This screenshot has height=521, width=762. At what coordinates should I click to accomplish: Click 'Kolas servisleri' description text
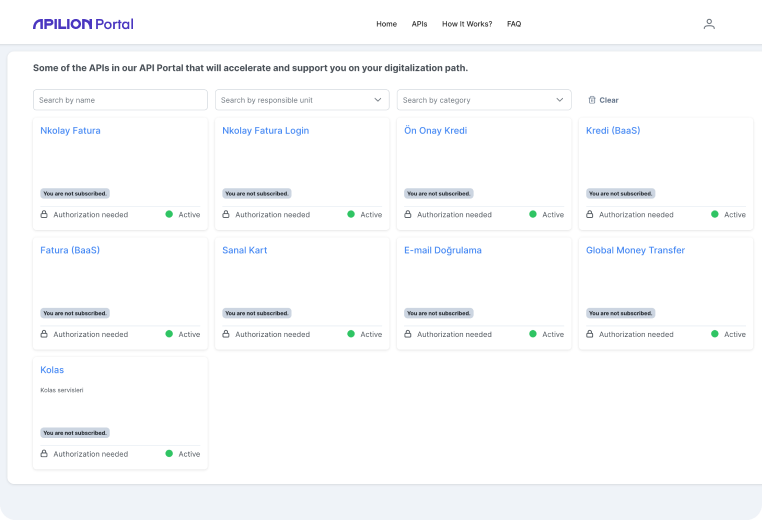point(62,390)
